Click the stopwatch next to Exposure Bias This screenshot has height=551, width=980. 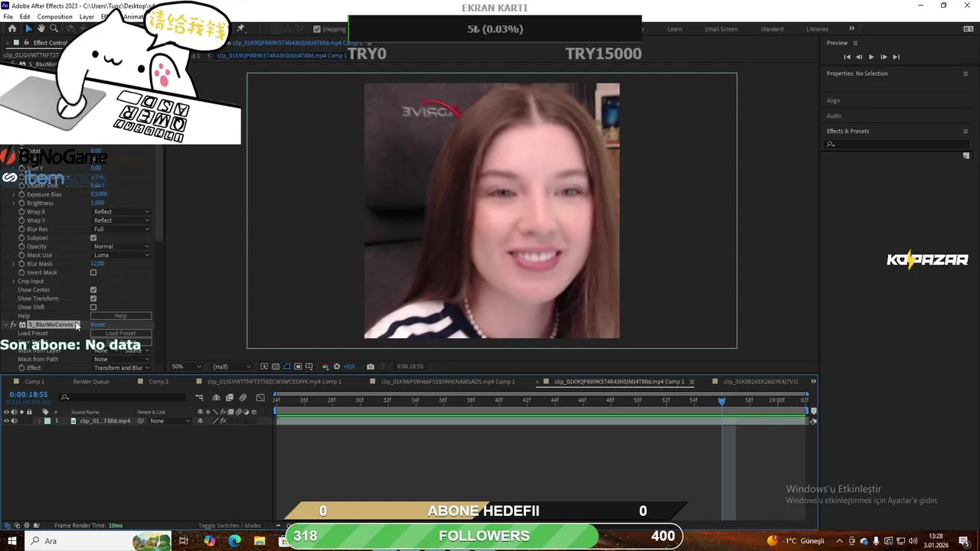pos(21,194)
